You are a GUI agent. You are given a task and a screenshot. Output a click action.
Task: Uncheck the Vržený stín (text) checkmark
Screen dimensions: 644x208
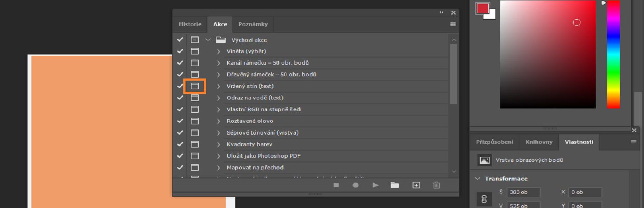(x=180, y=86)
